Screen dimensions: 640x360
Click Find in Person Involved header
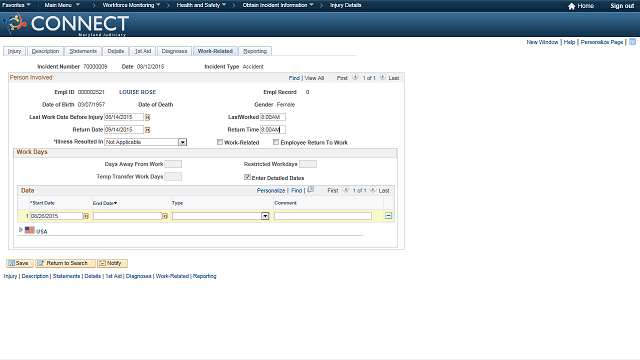(294, 78)
